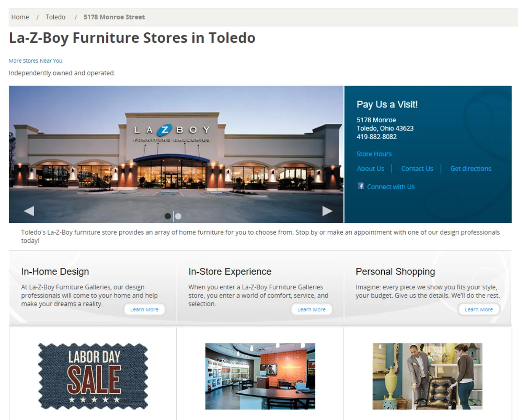The height and width of the screenshot is (420, 518).
Task: Click the Facebook icon beside Connect with Us
Action: click(361, 186)
